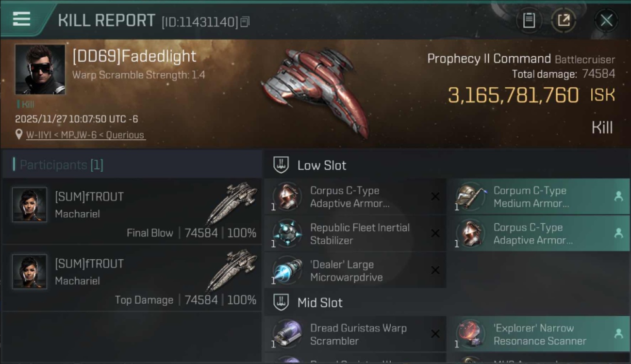Open the hamburger menu icon

21,19
